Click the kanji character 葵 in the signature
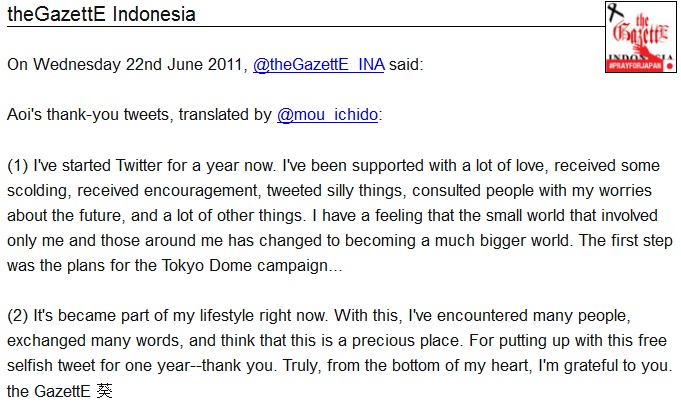The image size is (681, 412). (x=108, y=392)
